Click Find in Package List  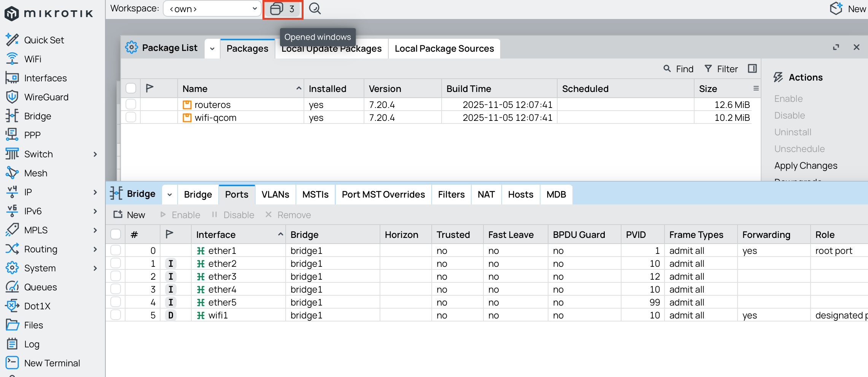tap(679, 69)
